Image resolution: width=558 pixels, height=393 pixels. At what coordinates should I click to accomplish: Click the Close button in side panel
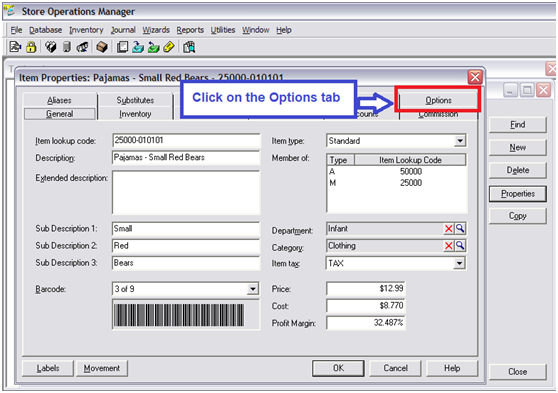(517, 372)
